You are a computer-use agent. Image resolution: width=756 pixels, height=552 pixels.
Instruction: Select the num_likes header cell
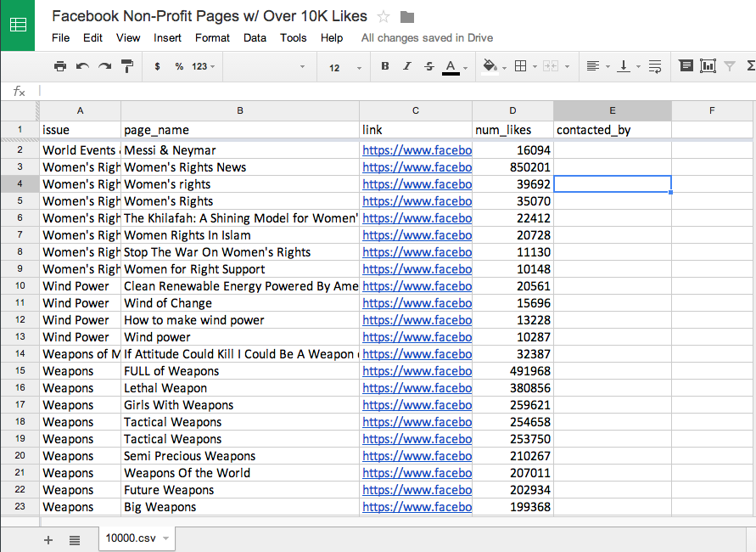512,130
